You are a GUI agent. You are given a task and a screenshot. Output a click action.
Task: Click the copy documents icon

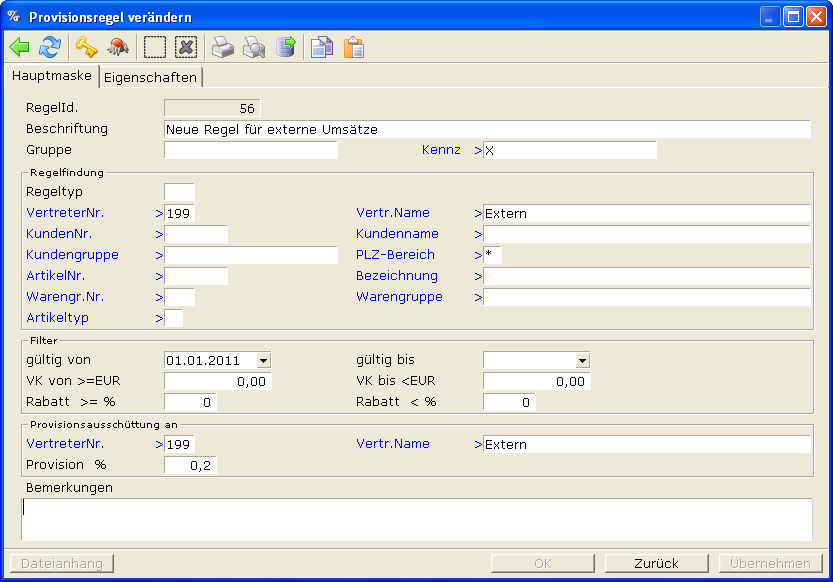322,47
